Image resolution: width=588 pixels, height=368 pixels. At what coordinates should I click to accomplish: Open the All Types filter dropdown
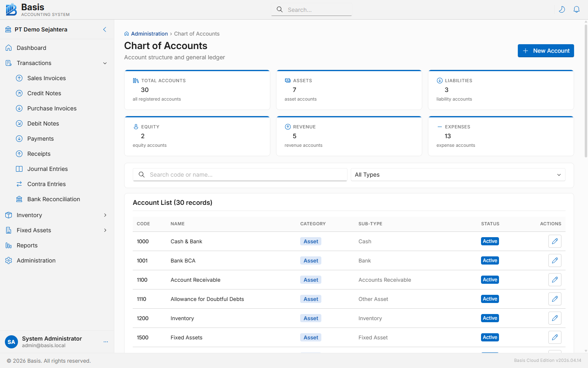point(457,175)
